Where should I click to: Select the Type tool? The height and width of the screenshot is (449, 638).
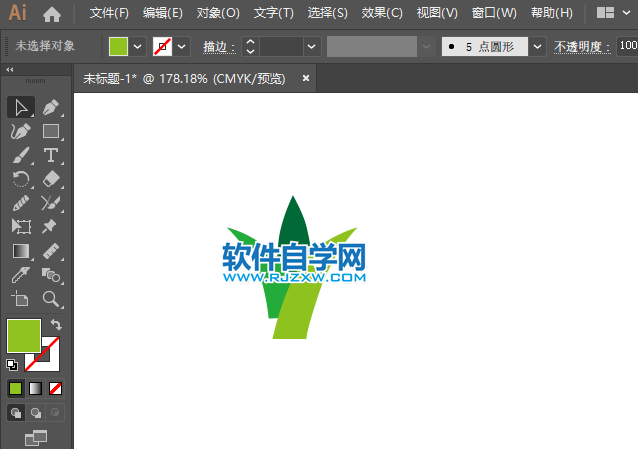[51, 155]
